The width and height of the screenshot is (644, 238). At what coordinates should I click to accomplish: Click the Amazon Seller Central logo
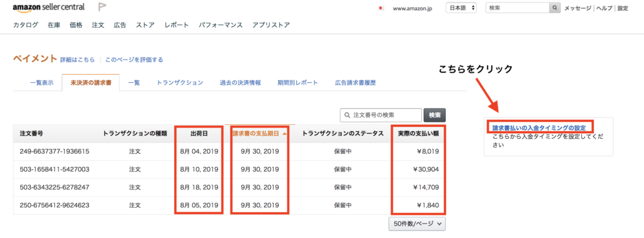pos(48,8)
